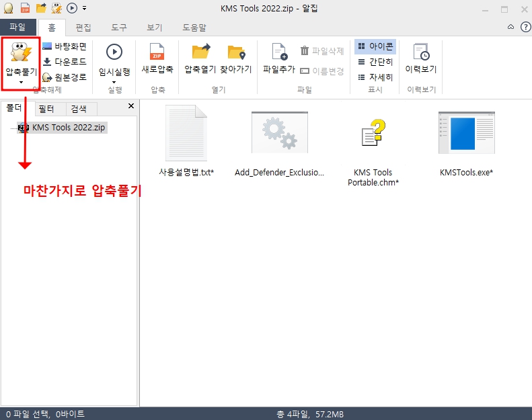Click the 임시실행 play icon
The width and height of the screenshot is (532, 420).
click(114, 52)
